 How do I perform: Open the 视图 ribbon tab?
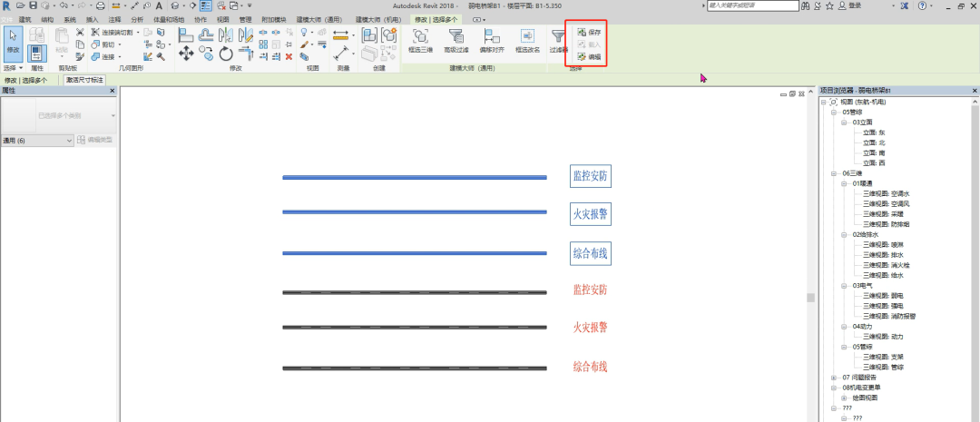click(223, 20)
